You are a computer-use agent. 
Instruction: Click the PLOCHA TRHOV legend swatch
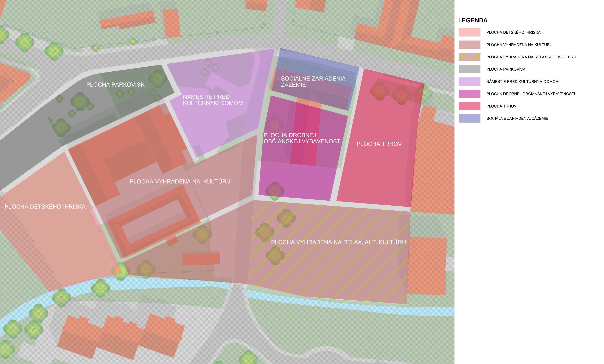click(469, 106)
